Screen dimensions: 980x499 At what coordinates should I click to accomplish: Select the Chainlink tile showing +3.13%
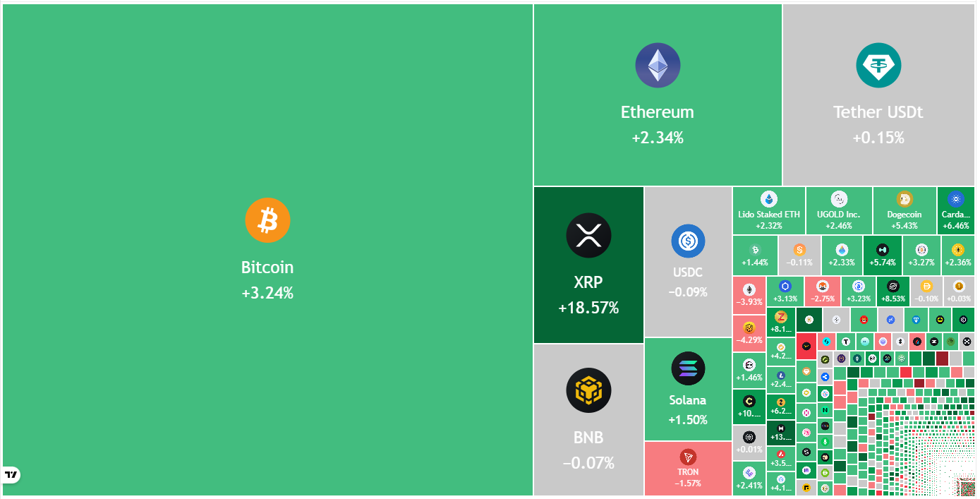pos(785,291)
